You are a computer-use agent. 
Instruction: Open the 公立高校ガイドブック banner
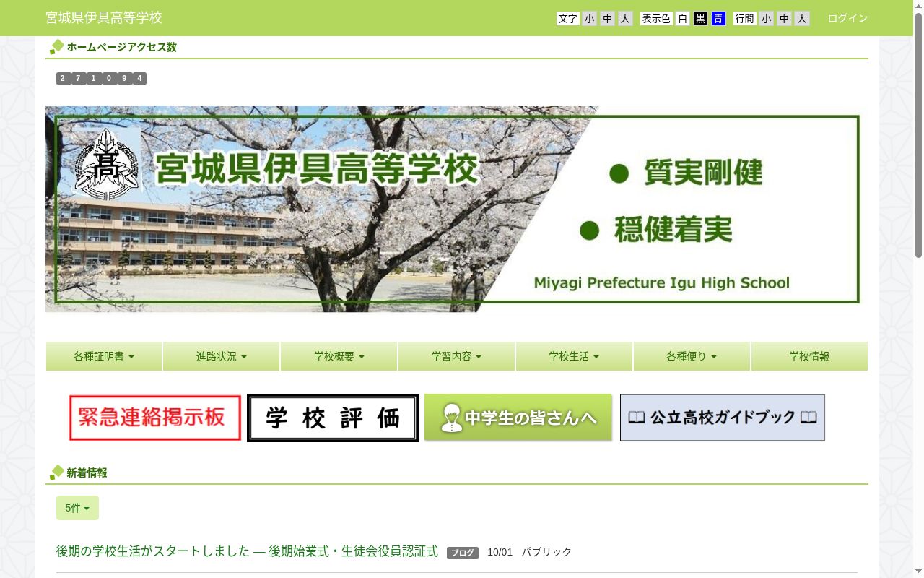pyautogui.click(x=723, y=418)
